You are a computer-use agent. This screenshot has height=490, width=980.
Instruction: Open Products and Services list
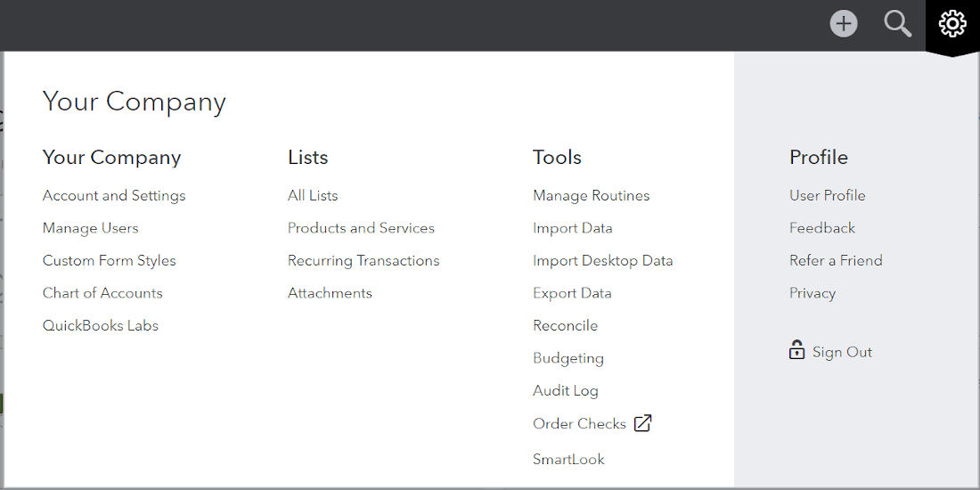361,228
